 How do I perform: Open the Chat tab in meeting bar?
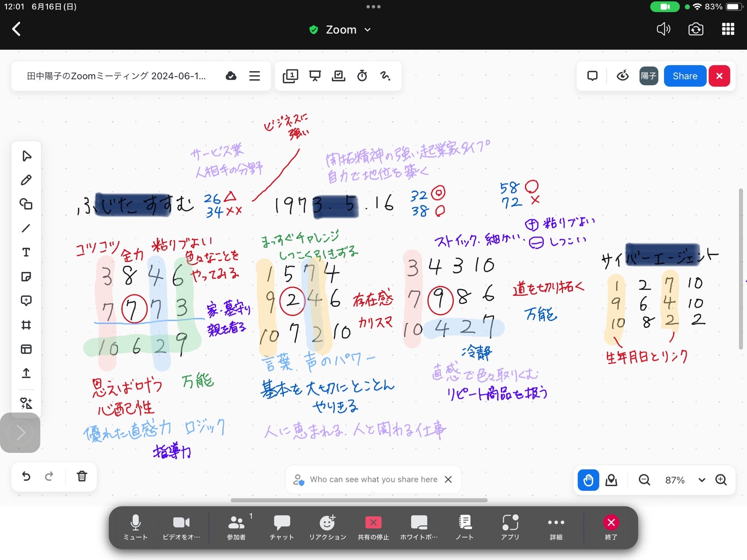pyautogui.click(x=282, y=526)
